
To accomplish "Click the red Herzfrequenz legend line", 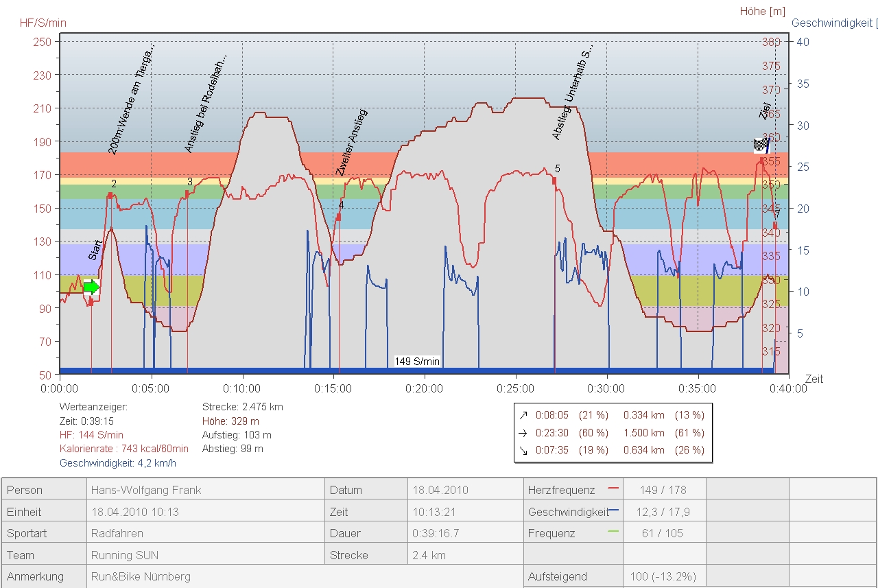I will pyautogui.click(x=613, y=489).
